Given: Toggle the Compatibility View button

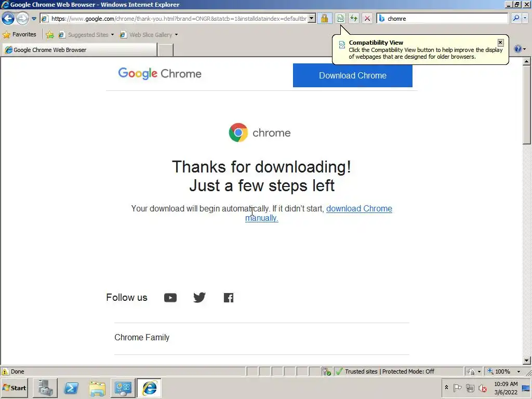Looking at the screenshot, I should pyautogui.click(x=340, y=18).
